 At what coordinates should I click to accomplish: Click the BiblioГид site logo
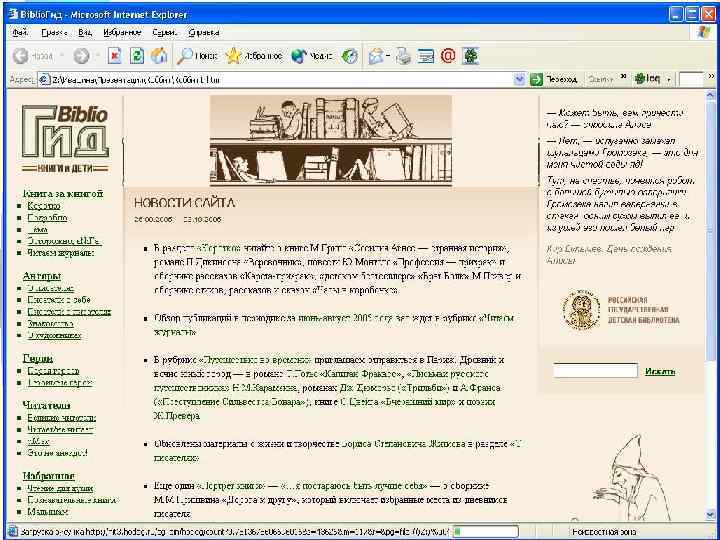pos(65,138)
